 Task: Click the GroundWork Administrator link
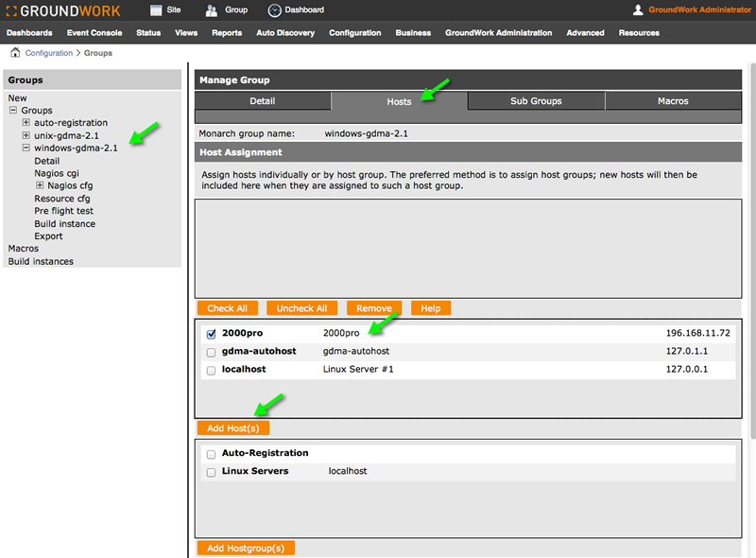pyautogui.click(x=699, y=9)
